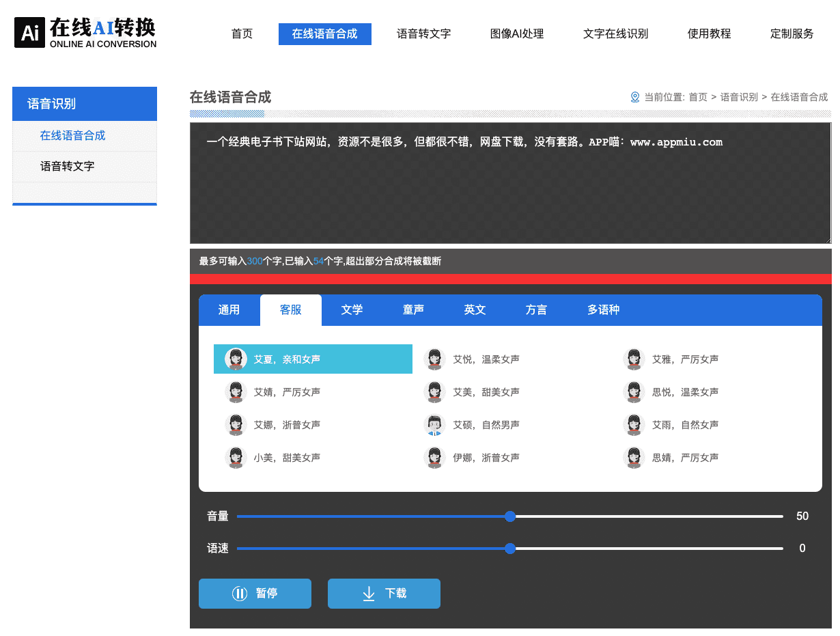Click the 伊娜 voice avatar icon

coord(435,458)
